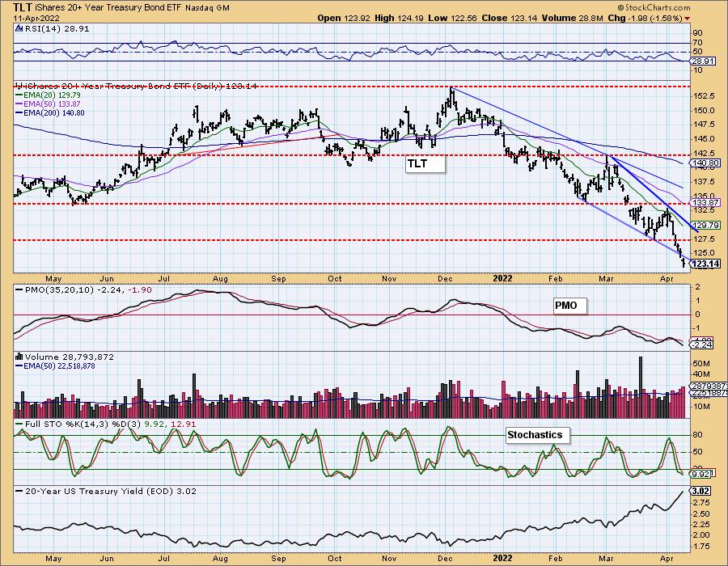Click the PMO(35,20,10) -2.24, -1.90 legend text
This screenshot has width=728, height=566.
pyautogui.click(x=88, y=290)
